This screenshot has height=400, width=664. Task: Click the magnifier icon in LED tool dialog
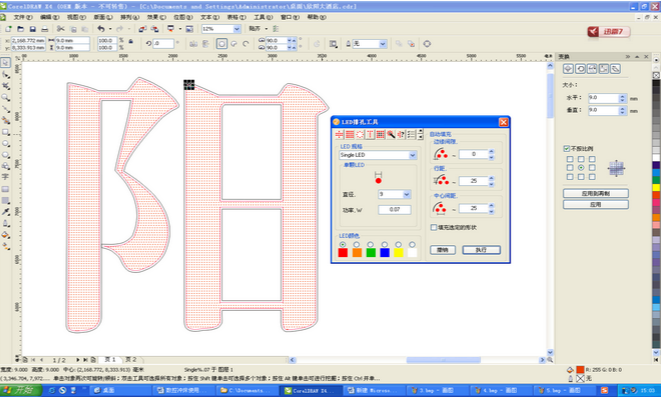(390, 134)
